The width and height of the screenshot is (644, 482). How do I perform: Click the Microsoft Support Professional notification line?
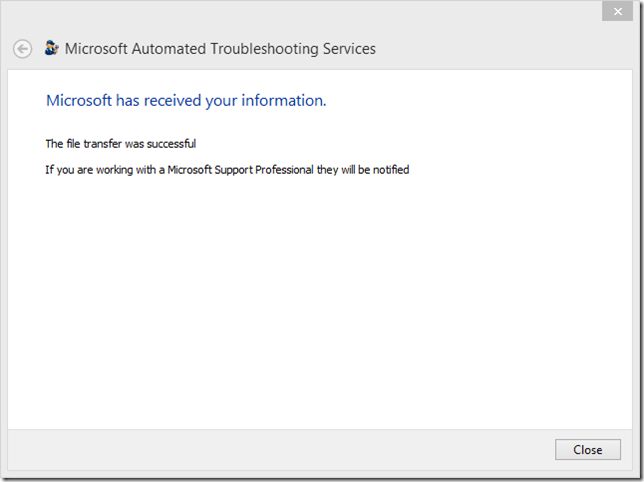point(227,169)
